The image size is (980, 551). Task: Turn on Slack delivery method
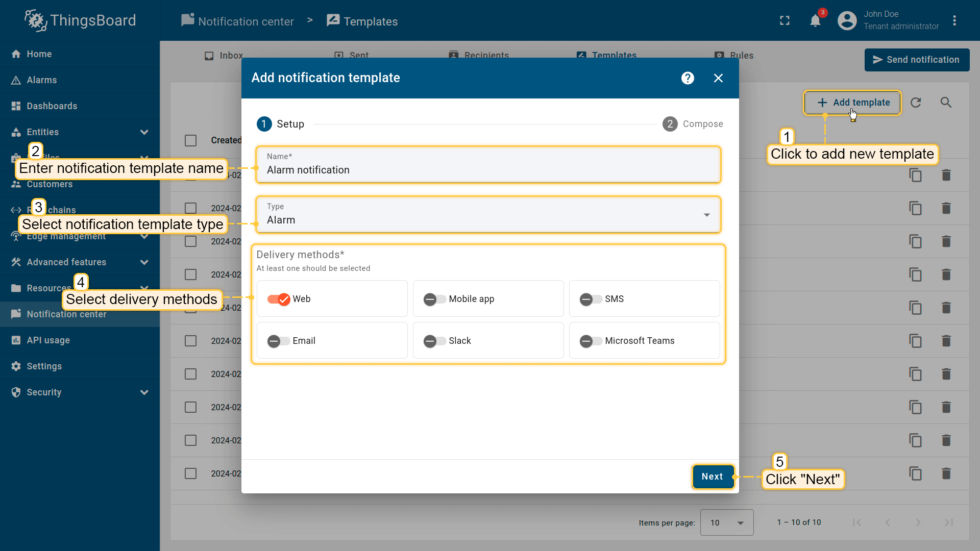pos(434,341)
